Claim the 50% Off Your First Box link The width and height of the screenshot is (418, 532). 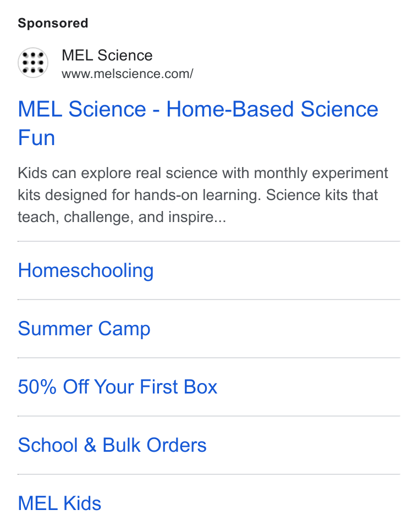[118, 387]
